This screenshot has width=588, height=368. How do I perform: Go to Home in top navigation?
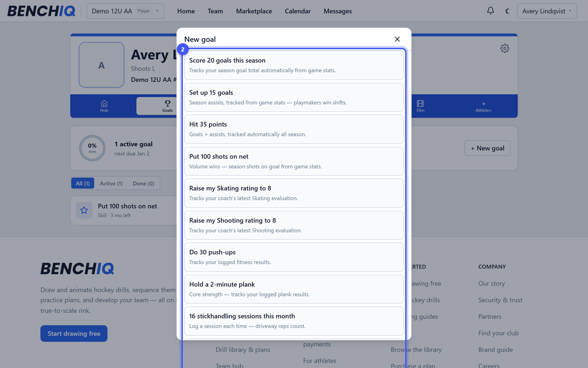(186, 11)
